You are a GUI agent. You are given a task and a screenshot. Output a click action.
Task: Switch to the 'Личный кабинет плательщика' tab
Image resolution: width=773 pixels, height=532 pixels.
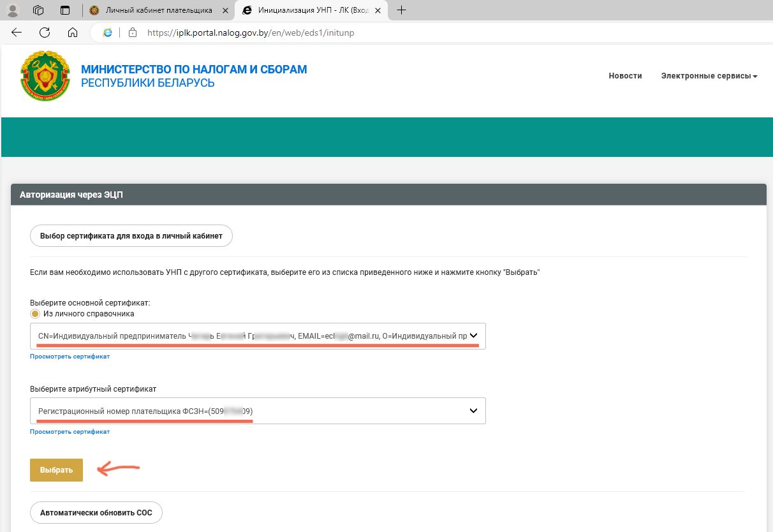click(x=158, y=10)
